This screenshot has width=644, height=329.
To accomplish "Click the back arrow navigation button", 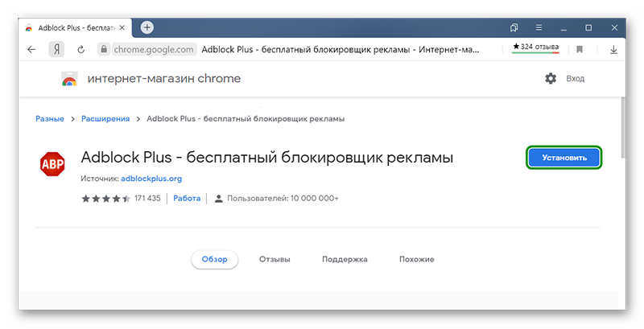I will 31,50.
